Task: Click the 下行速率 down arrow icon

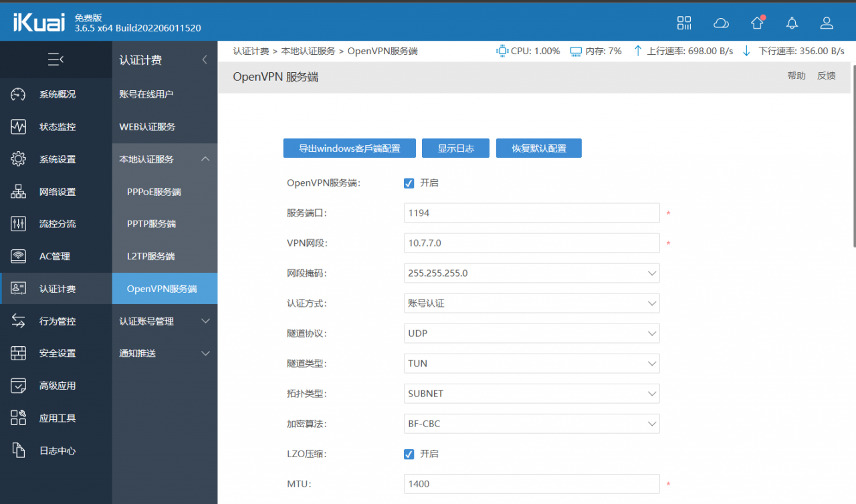Action: tap(747, 51)
